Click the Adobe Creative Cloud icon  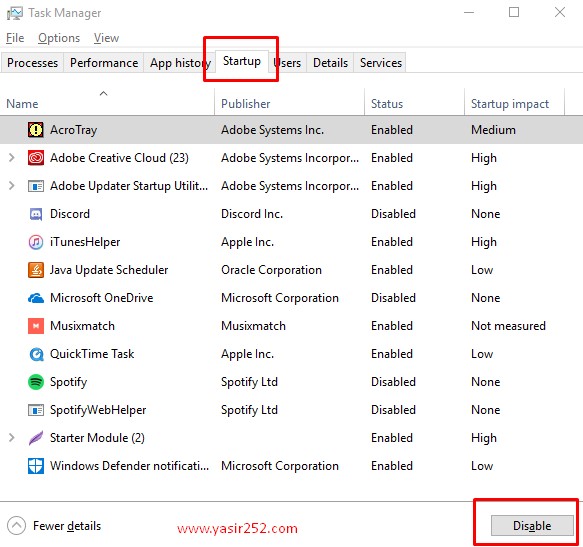pyautogui.click(x=36, y=158)
